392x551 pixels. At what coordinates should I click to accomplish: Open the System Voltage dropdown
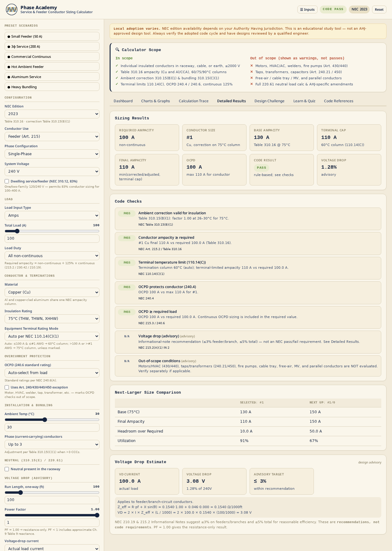point(52,171)
